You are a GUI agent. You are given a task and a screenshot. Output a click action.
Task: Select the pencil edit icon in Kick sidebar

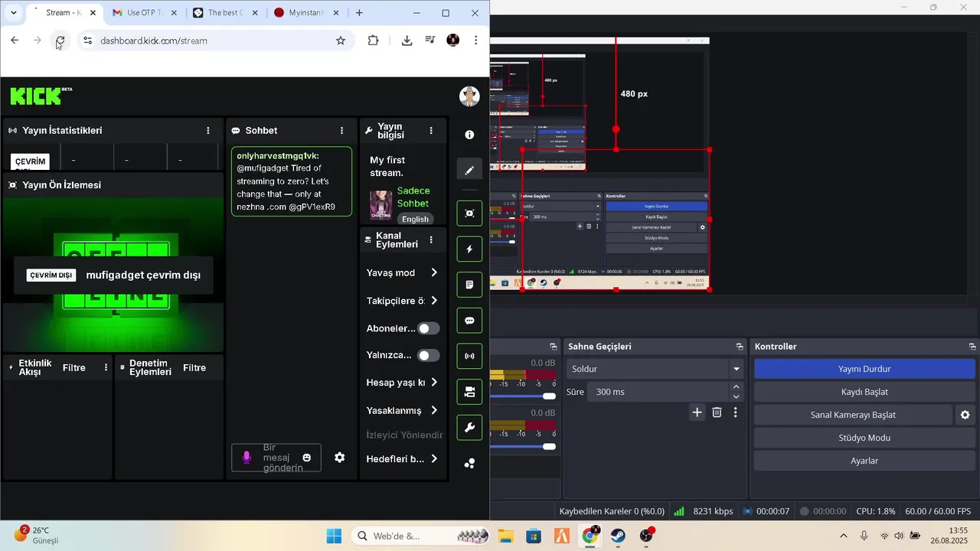click(469, 170)
